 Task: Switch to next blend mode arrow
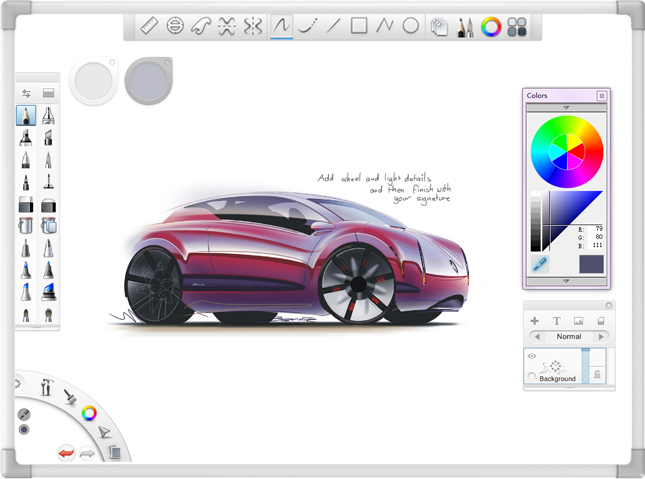[x=601, y=337]
